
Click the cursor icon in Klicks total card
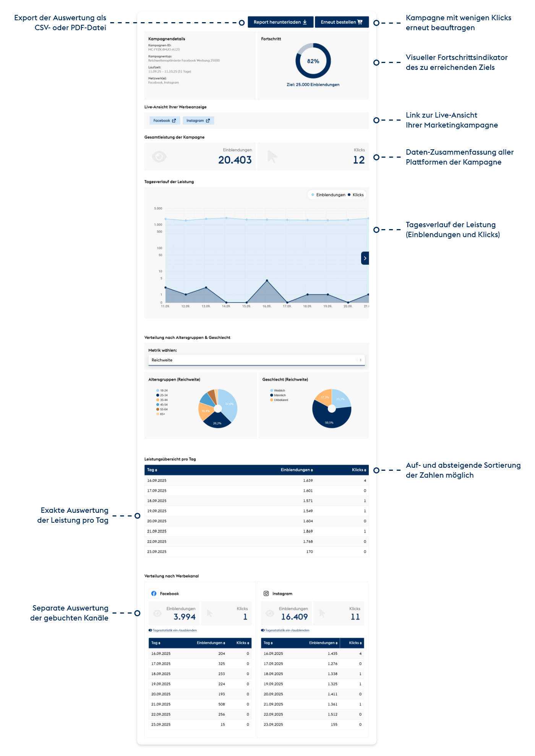coord(272,157)
